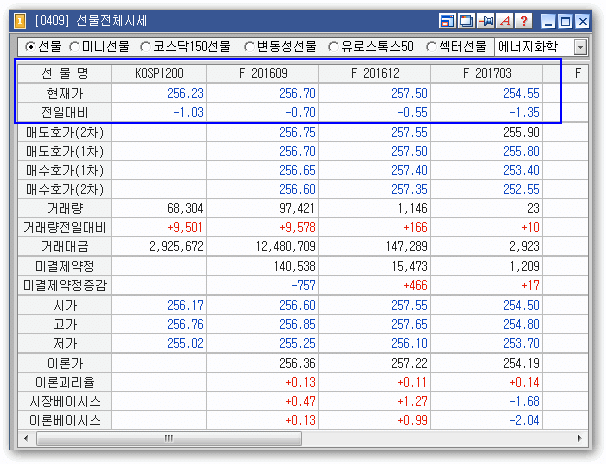Click the open interest 140,538
The width and height of the screenshot is (606, 464).
(295, 266)
